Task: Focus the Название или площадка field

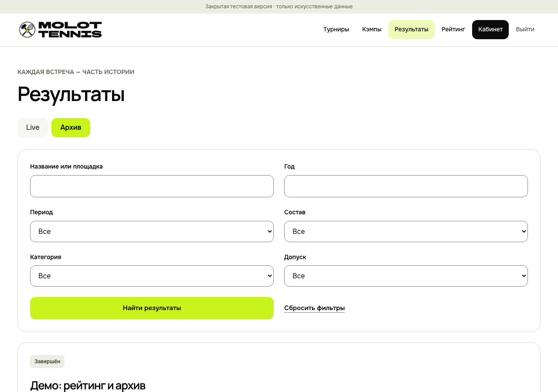Action: (152, 186)
